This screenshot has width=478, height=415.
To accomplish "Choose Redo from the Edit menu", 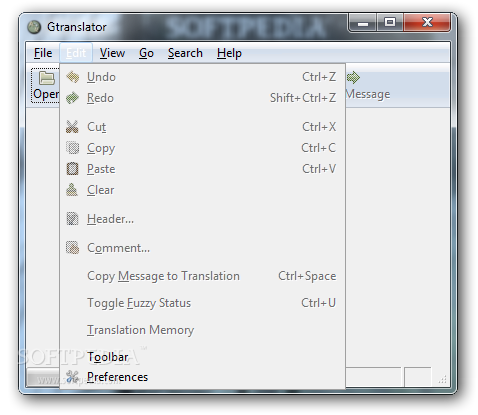I will pos(203,98).
